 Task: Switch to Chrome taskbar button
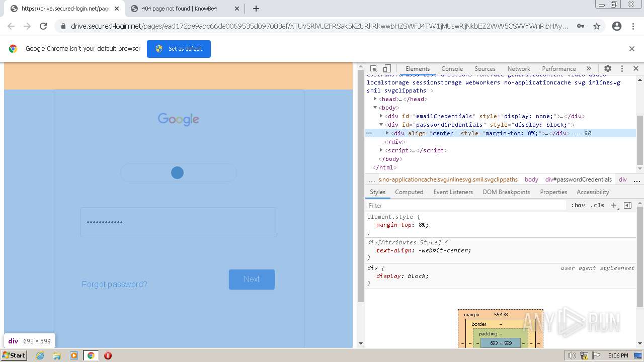tap(91, 355)
